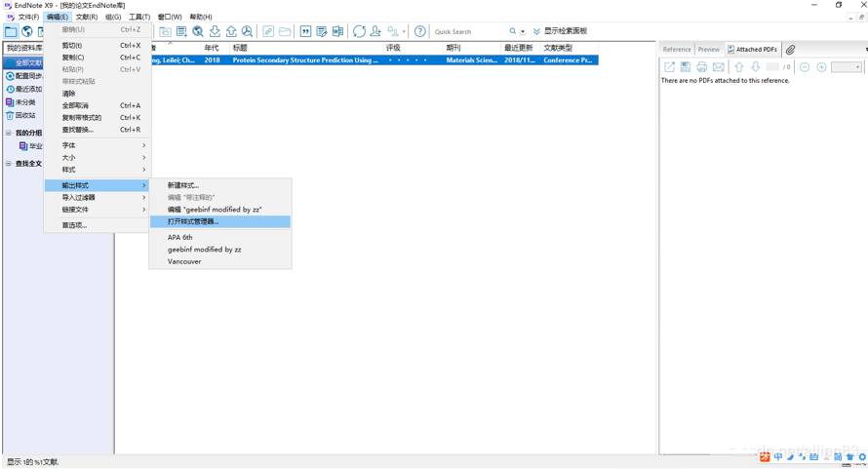868x469 pixels.
Task: Click the insert citation quote icon
Action: pyautogui.click(x=305, y=31)
